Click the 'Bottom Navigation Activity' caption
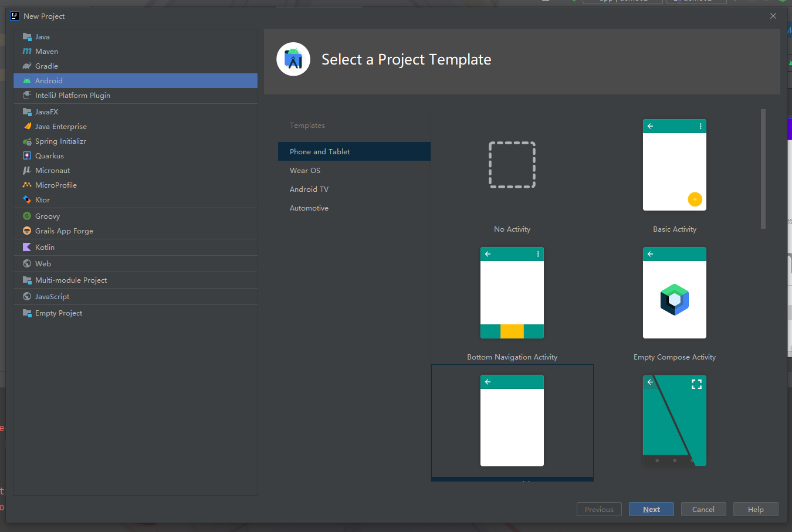Screen dimensions: 792x532 (x=512, y=357)
